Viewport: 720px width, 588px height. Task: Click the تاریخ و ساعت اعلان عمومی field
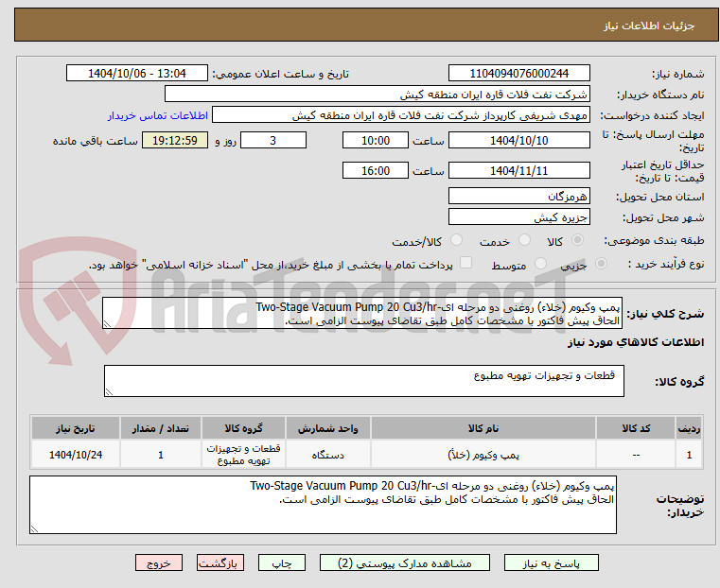coord(137,74)
